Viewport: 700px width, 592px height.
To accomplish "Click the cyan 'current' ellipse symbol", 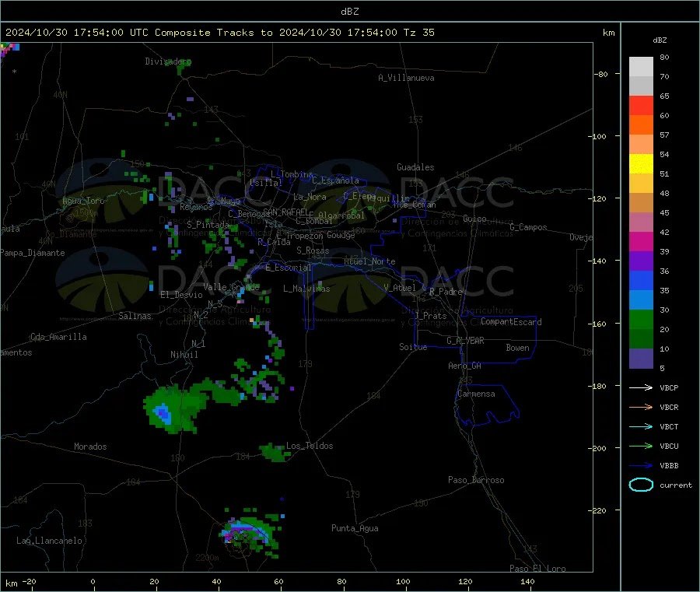I will (641, 485).
